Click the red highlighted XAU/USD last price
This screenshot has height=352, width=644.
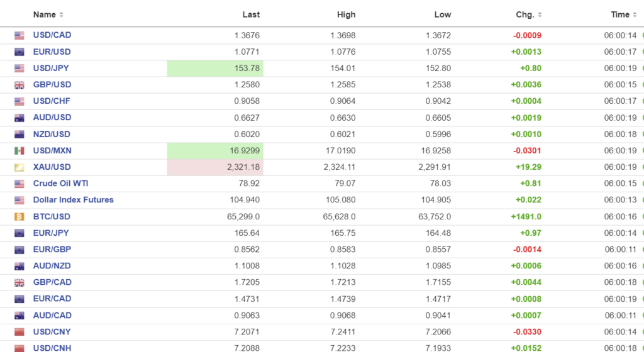coord(215,167)
